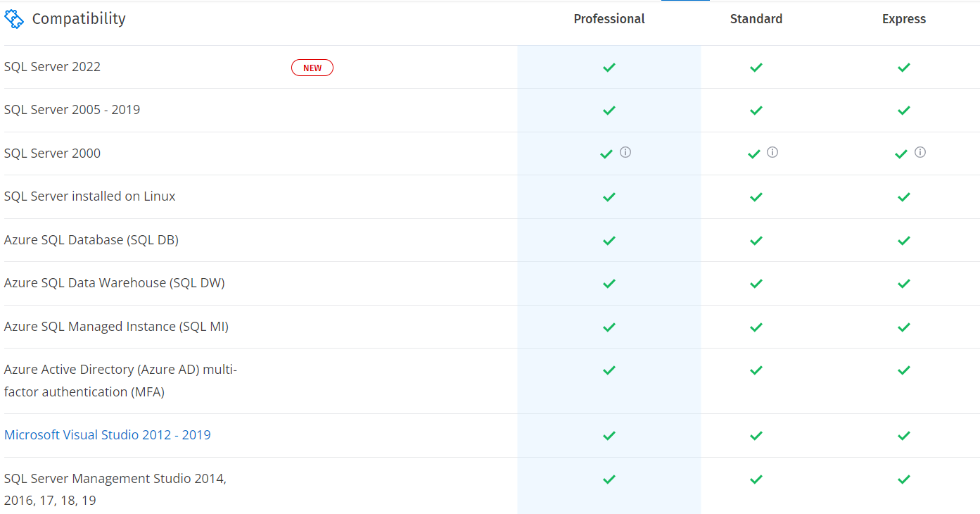Viewport: 980px width, 514px height.
Task: Click the Standard checkmark for SQL Server installed on Linux
Action: coord(756,197)
